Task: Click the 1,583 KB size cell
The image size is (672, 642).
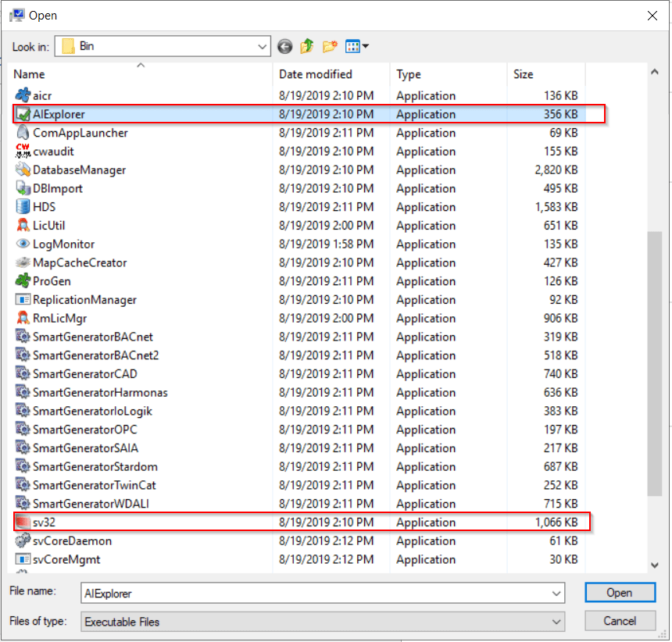Action: coord(556,206)
